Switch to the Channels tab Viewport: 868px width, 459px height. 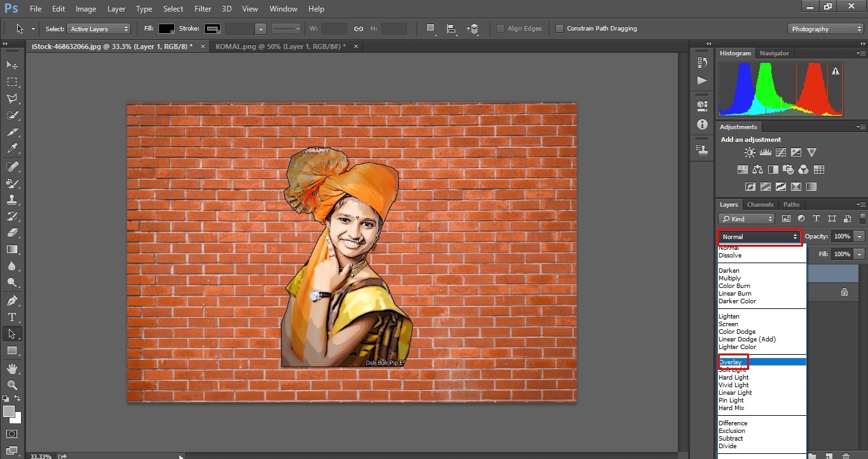tap(760, 205)
